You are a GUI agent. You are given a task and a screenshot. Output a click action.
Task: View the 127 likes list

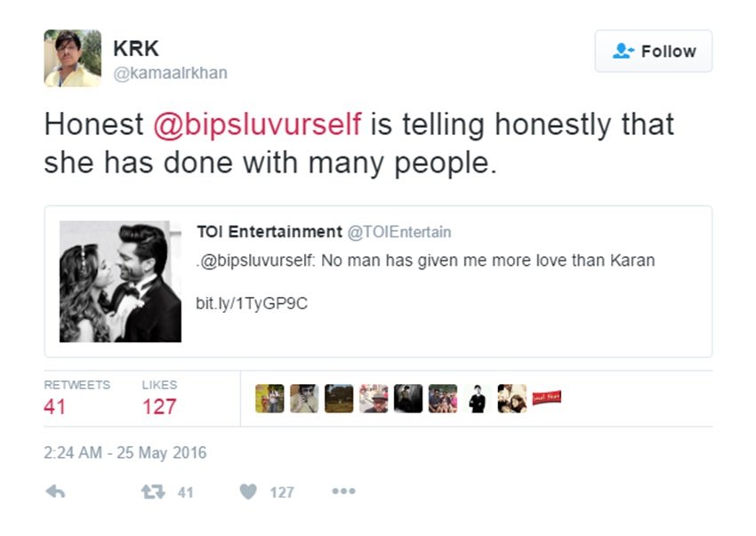tap(159, 407)
